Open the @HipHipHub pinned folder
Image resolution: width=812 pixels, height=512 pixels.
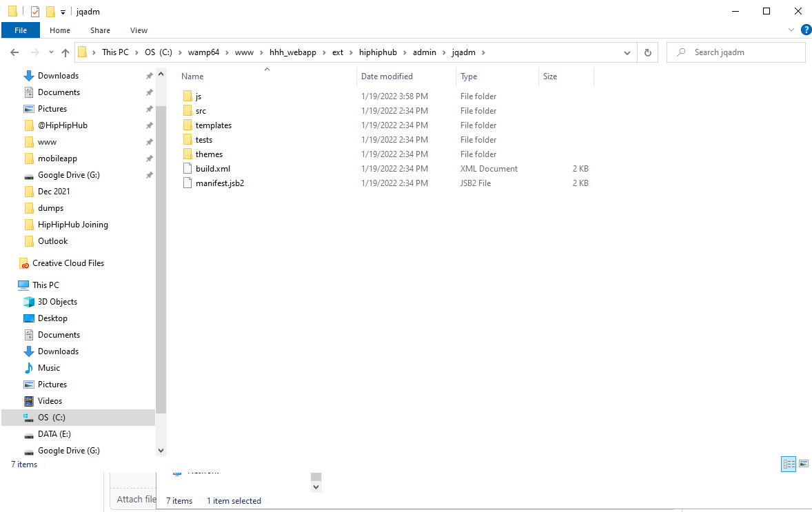coord(65,125)
